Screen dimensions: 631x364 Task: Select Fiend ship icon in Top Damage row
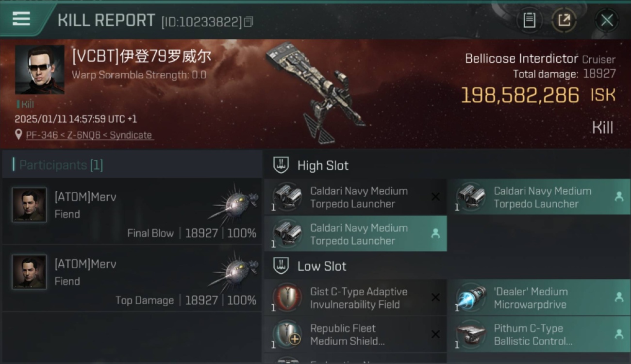(x=234, y=270)
